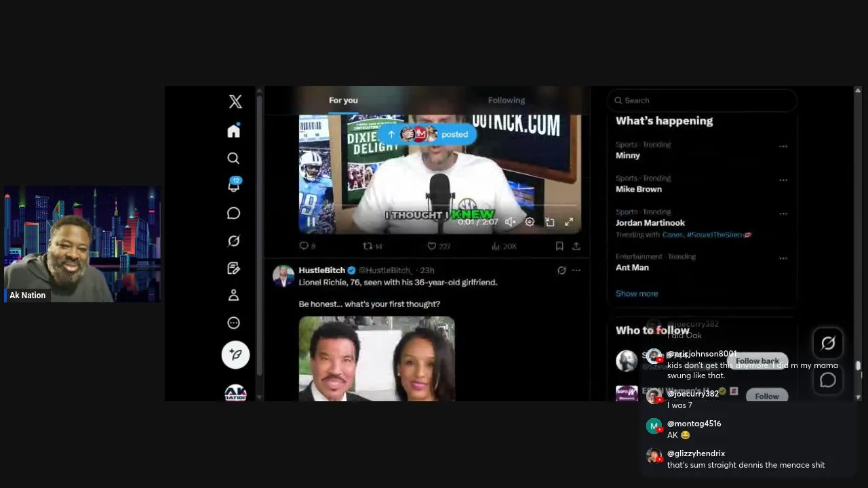Repost the video post
Viewport: 868px width, 488px height.
pos(372,246)
